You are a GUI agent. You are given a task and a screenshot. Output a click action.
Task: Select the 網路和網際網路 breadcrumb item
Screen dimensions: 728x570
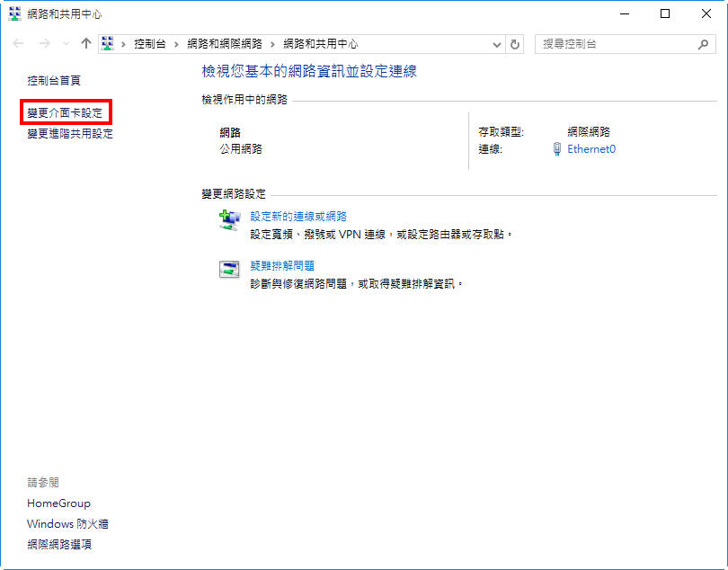[224, 44]
